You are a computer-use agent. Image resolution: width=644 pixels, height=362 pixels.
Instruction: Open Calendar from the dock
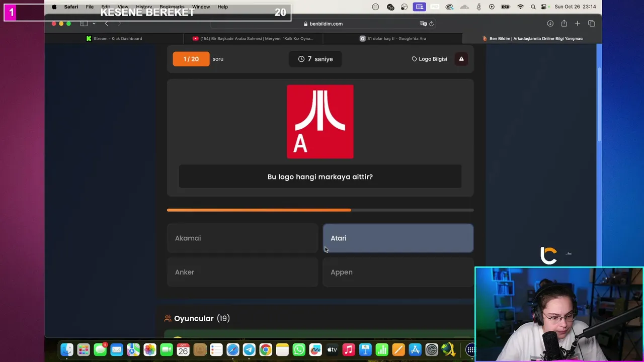point(183,349)
